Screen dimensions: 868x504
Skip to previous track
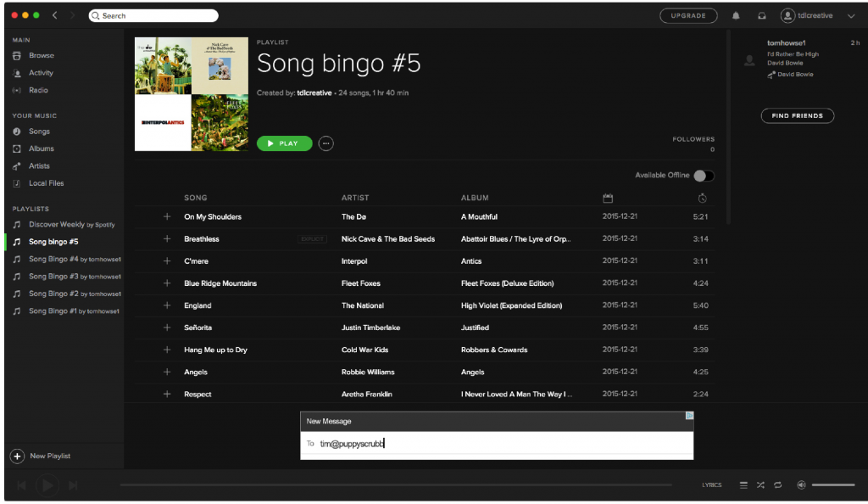pyautogui.click(x=21, y=485)
